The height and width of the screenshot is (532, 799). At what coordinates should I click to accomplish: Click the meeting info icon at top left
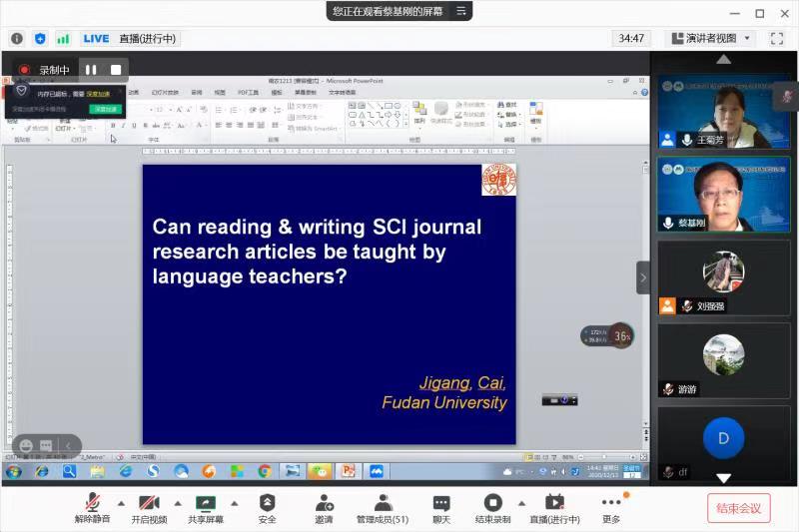tap(17, 38)
